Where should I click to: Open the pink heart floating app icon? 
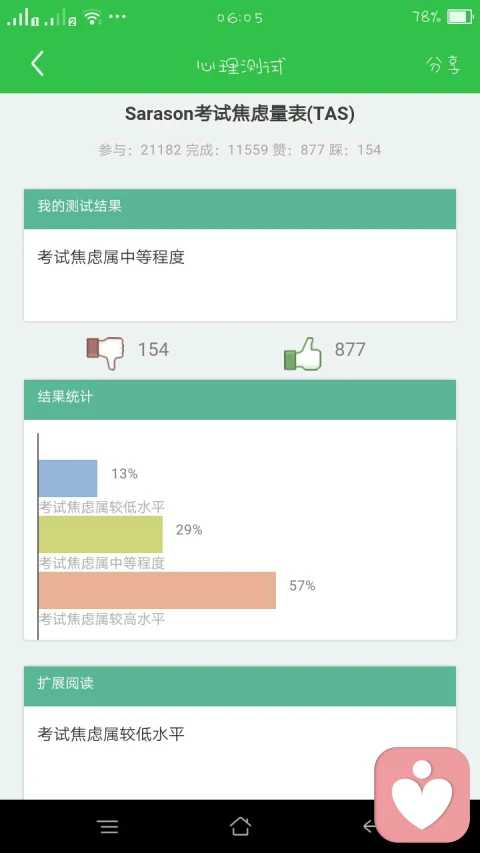pyautogui.click(x=422, y=795)
